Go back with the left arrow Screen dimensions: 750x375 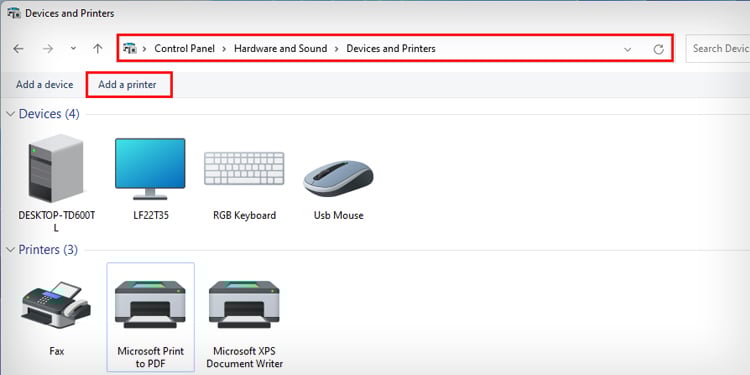coord(18,48)
